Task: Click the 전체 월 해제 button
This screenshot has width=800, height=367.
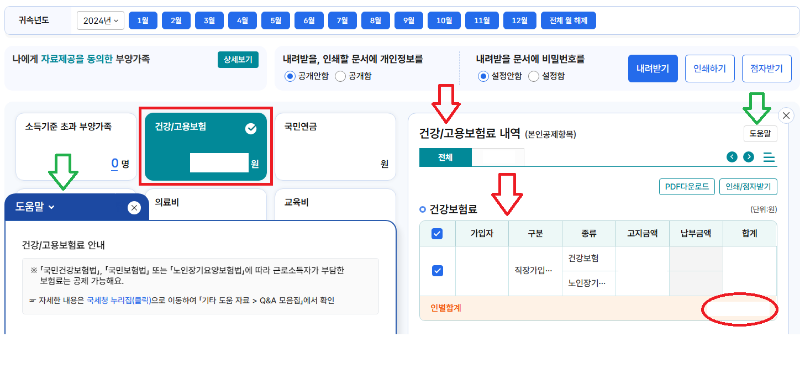Action: pos(568,20)
